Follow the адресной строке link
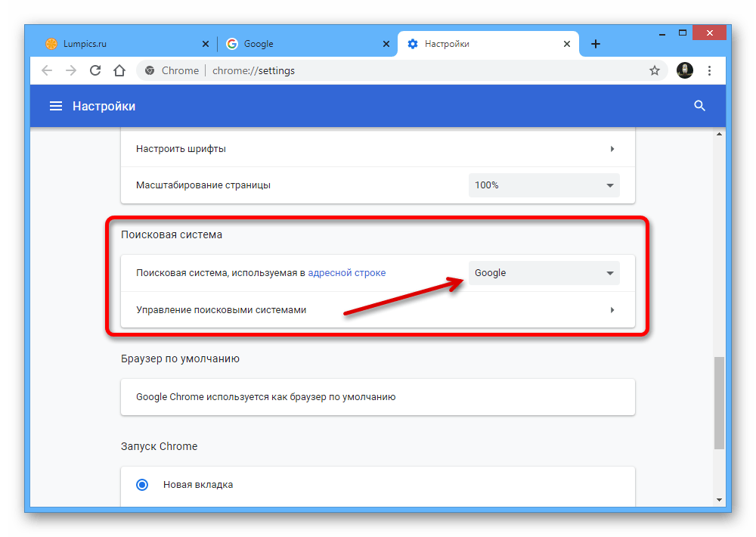Screen dimensions: 756x537 [347, 272]
